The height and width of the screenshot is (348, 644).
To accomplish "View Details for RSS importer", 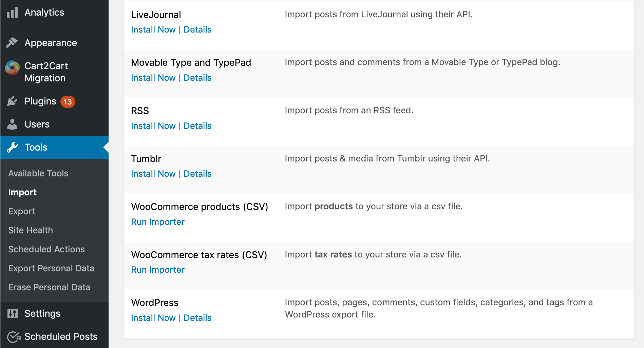I will 197,126.
